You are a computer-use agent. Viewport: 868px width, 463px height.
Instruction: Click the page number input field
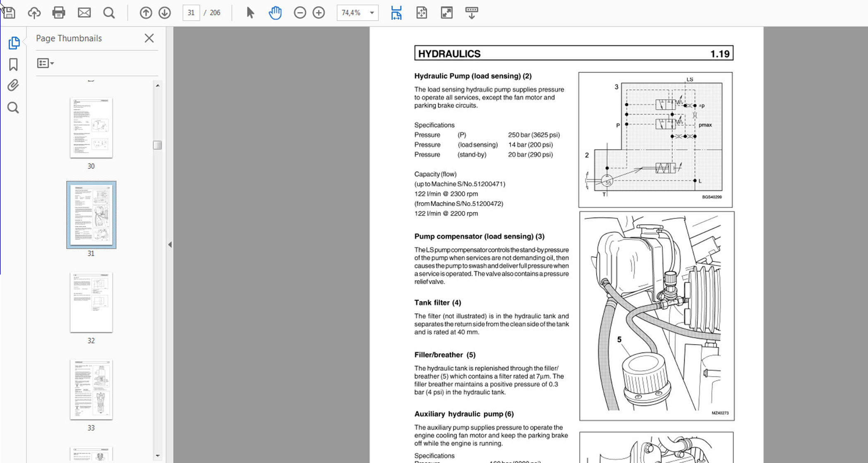tap(191, 13)
